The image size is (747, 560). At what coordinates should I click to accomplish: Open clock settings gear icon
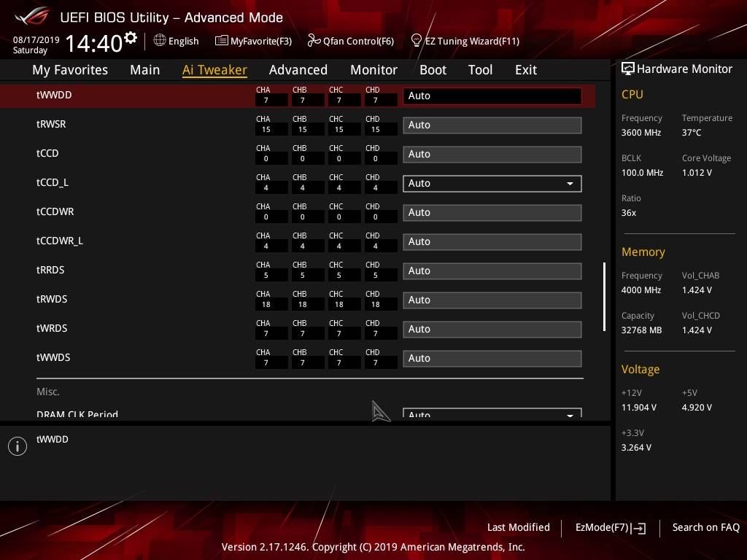tap(131, 38)
